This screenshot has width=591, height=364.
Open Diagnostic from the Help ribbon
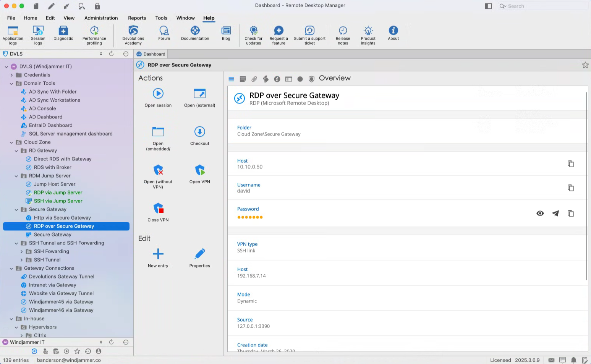63,31
